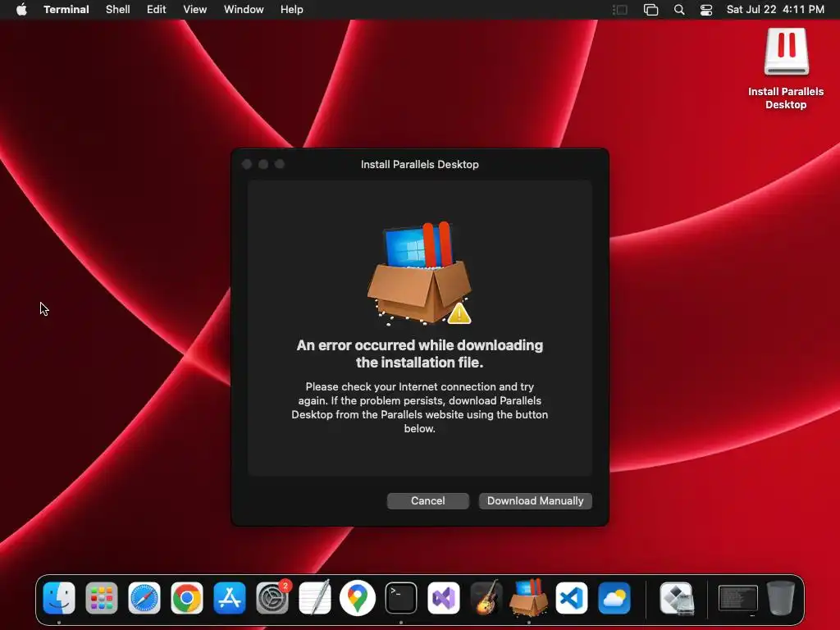This screenshot has height=630, width=840.
Task: Open the Help menu
Action: point(292,10)
